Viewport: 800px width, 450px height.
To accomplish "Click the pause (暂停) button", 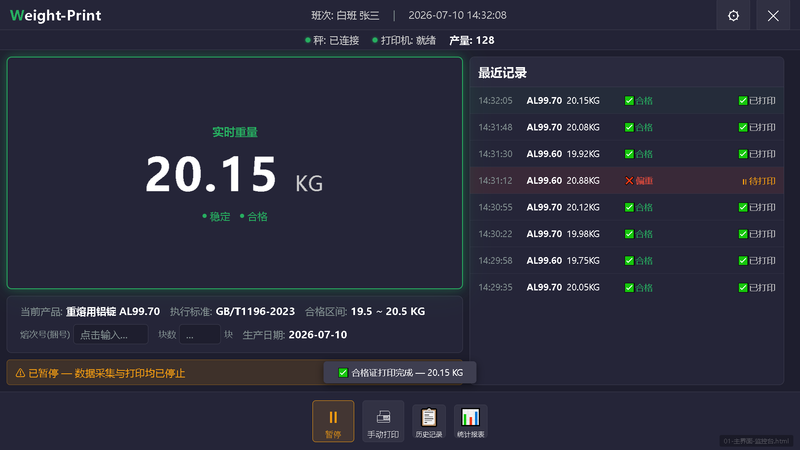I will (333, 421).
